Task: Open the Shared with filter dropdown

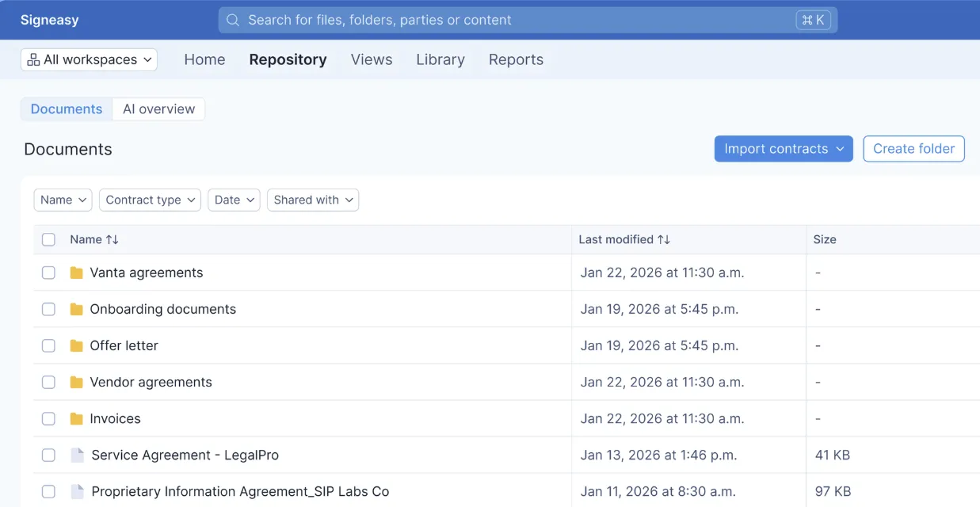Action: coord(313,200)
